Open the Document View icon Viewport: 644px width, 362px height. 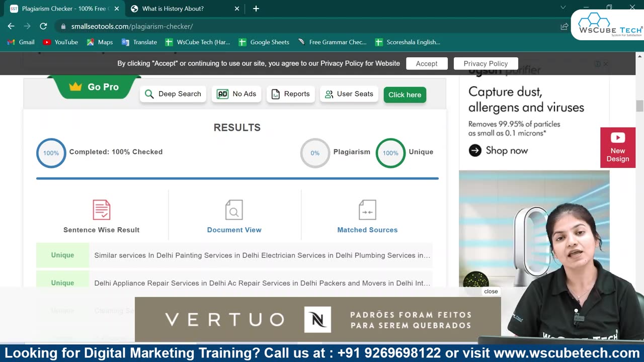click(234, 210)
